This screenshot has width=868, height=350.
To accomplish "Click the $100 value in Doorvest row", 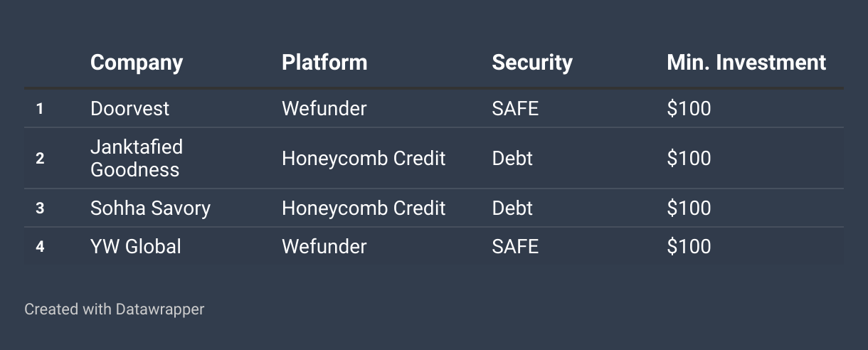I will point(689,108).
